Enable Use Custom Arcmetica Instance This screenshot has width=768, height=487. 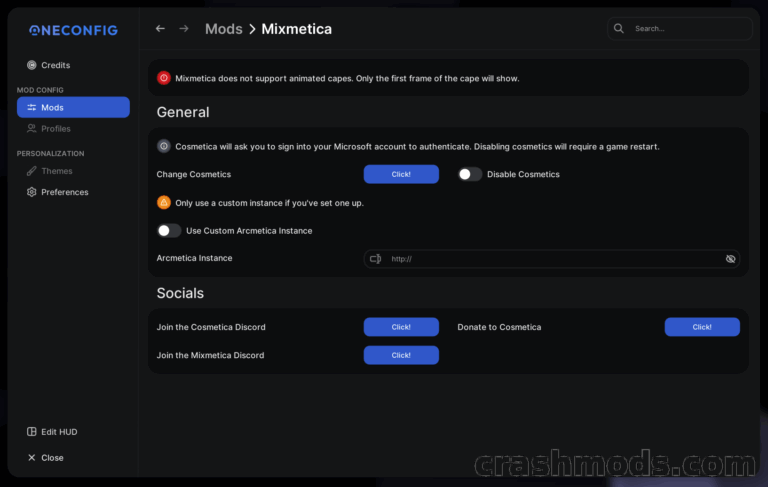tap(168, 231)
